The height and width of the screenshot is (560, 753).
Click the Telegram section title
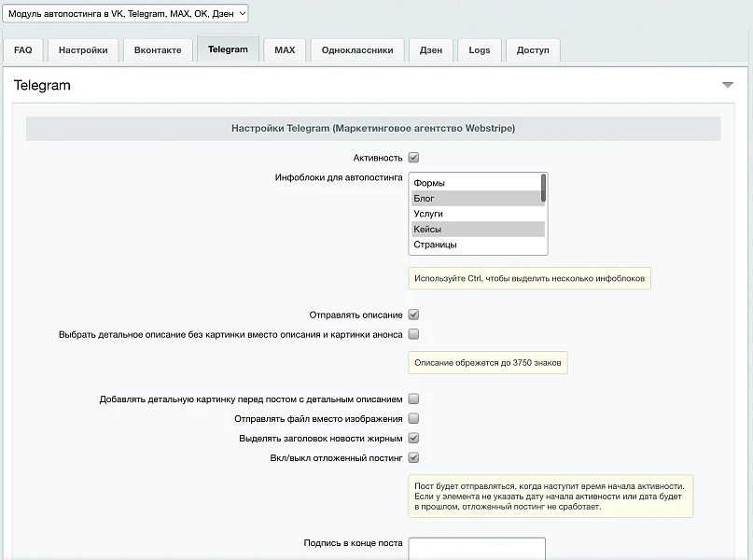tap(42, 85)
